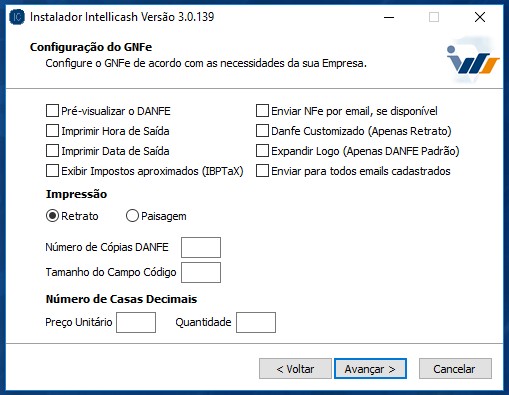
Task: Click the Tamanho do Campo Código field
Action: click(x=201, y=272)
